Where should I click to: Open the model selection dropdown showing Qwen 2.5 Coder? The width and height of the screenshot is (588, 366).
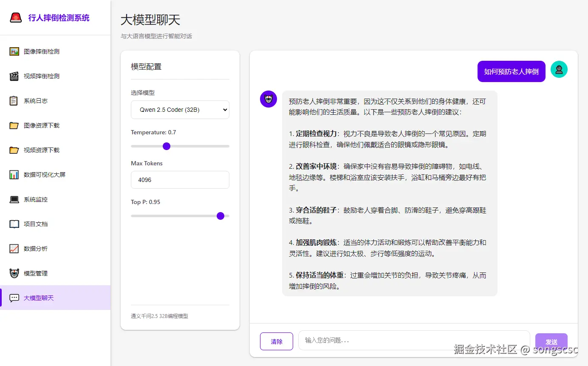coord(180,110)
